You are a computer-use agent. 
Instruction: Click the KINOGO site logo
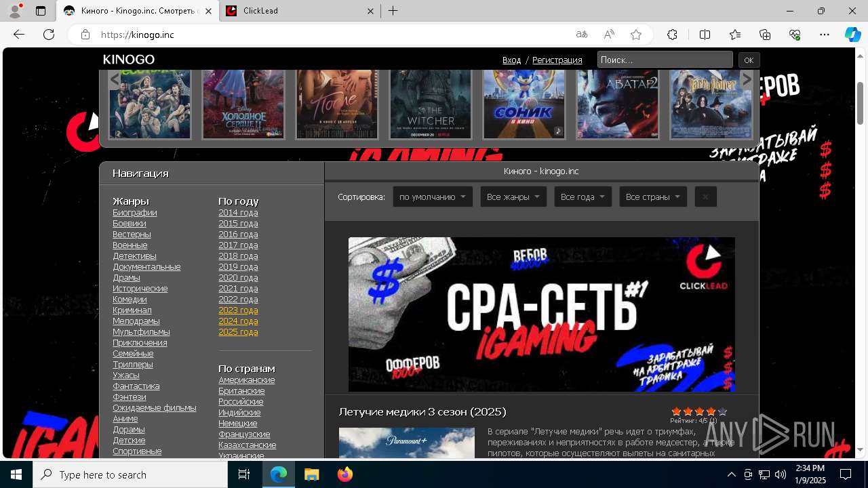(x=129, y=60)
